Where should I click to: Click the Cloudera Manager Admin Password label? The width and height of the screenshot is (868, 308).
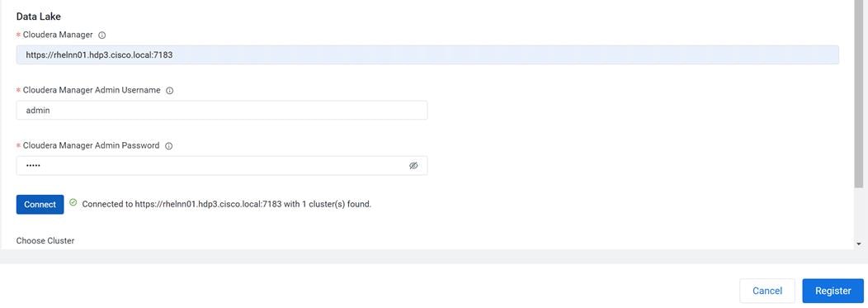pos(91,145)
